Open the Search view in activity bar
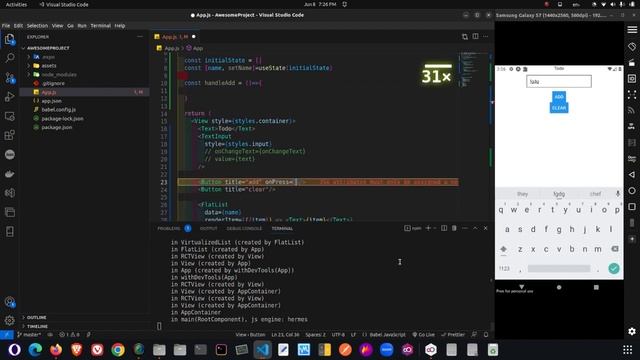 (x=10, y=58)
